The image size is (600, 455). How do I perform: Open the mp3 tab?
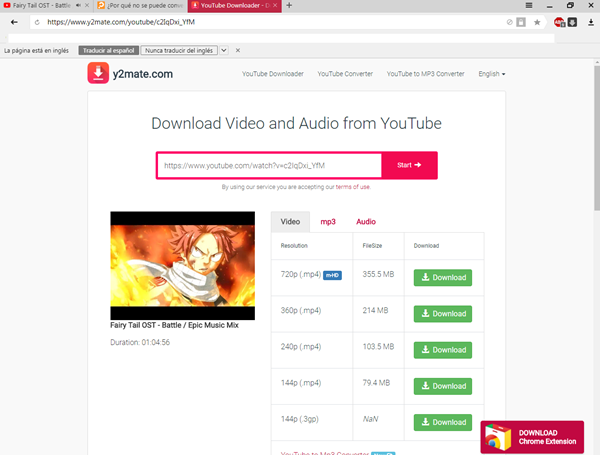point(328,222)
